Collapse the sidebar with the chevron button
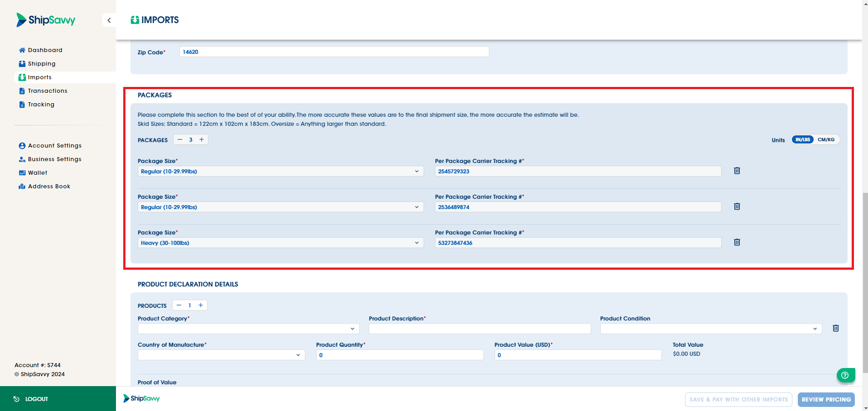The image size is (868, 411). pyautogui.click(x=109, y=20)
